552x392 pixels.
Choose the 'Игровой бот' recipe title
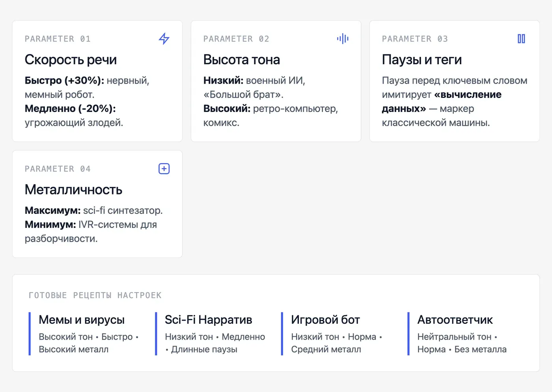tap(325, 320)
